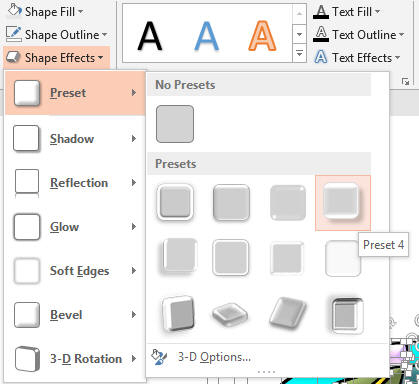Image resolution: width=419 pixels, height=384 pixels.
Task: Choose the No Presets thumbnail
Action: click(x=175, y=124)
